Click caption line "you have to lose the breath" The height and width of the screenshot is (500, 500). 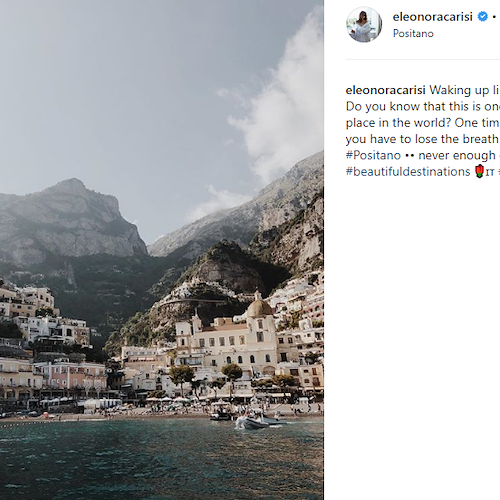422,139
